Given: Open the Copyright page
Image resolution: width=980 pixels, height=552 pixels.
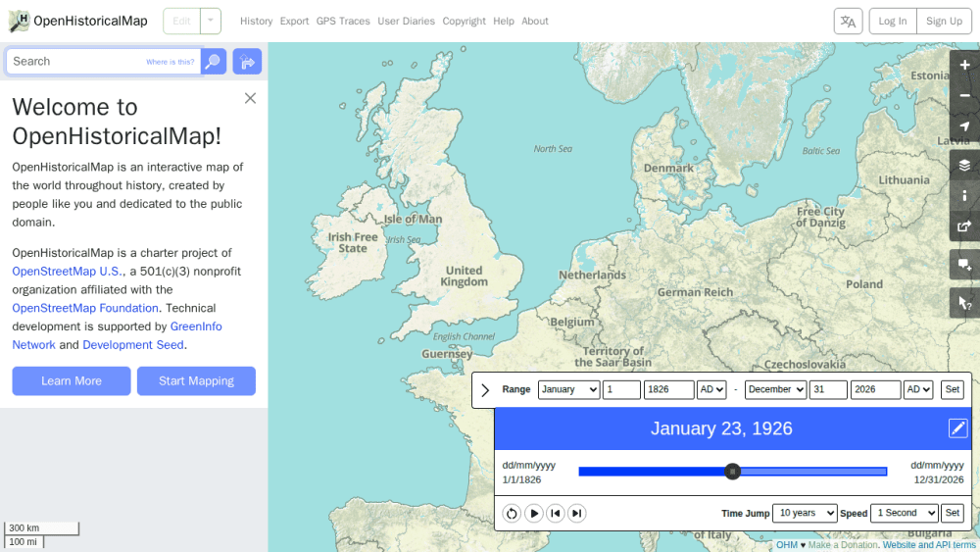Looking at the screenshot, I should click(464, 22).
